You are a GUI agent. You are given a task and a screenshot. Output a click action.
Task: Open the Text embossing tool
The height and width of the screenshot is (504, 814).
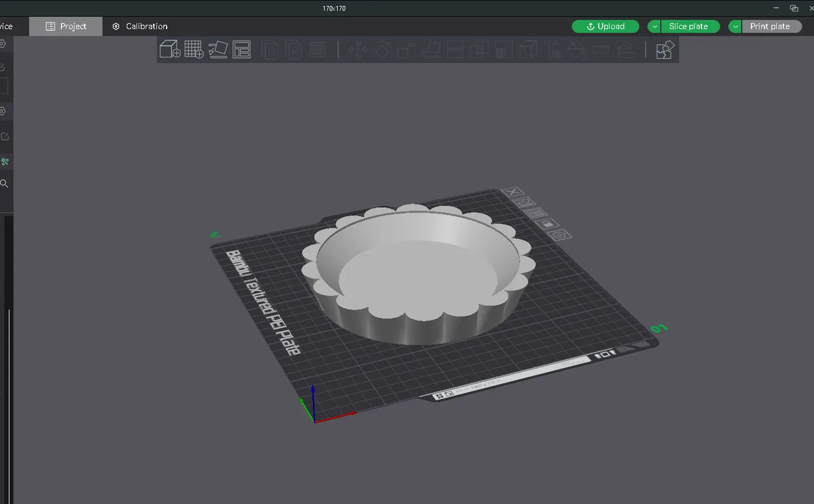(x=553, y=50)
